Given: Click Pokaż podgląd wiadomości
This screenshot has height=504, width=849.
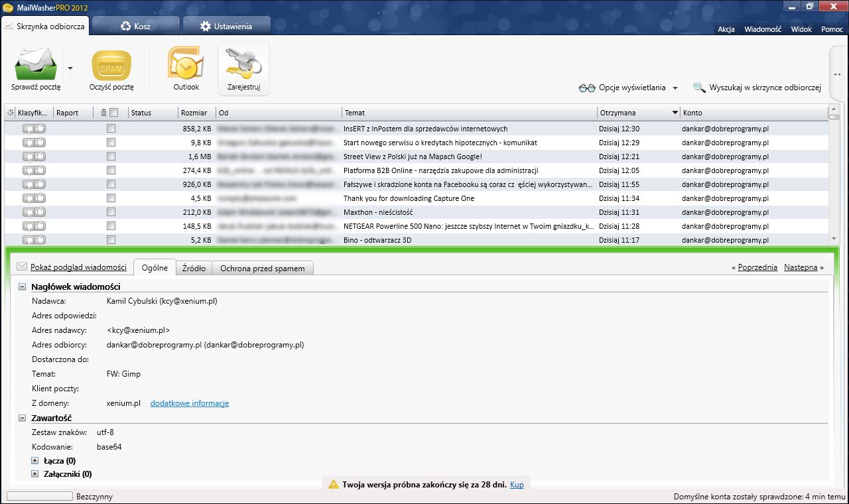Looking at the screenshot, I should pyautogui.click(x=78, y=267).
